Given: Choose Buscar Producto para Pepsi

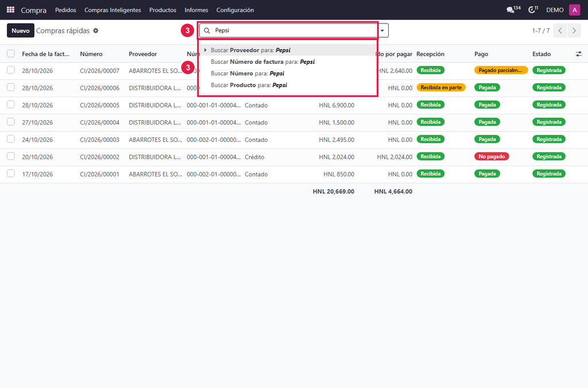Looking at the screenshot, I should point(288,85).
